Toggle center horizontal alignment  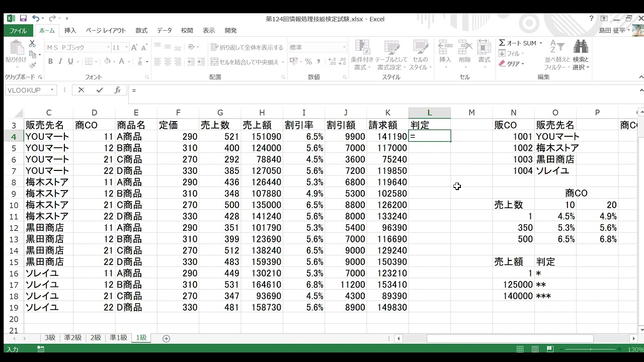[168, 62]
